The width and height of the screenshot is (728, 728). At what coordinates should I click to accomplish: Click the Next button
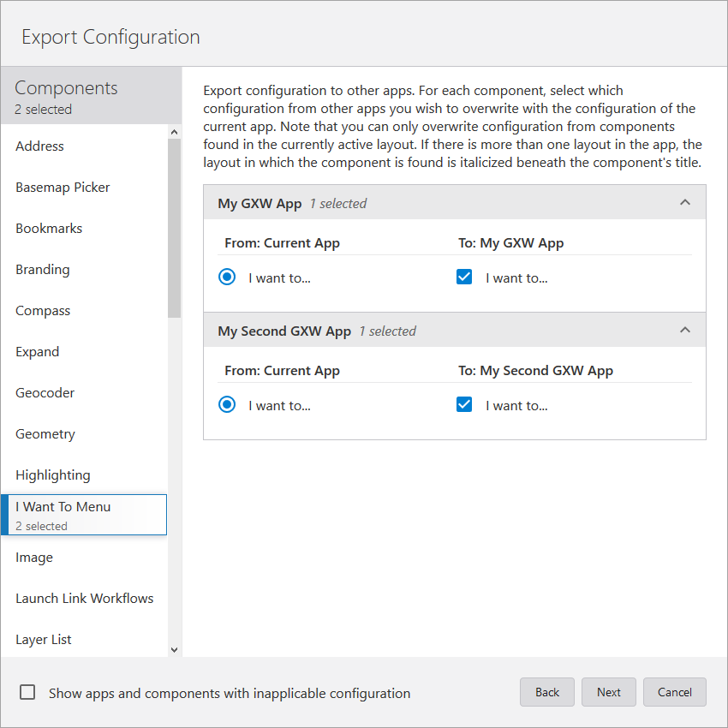(608, 692)
